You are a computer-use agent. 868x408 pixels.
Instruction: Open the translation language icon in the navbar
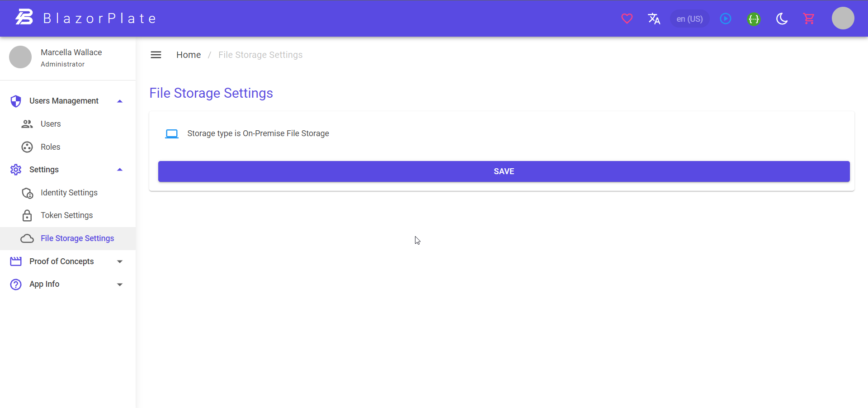pyautogui.click(x=654, y=19)
